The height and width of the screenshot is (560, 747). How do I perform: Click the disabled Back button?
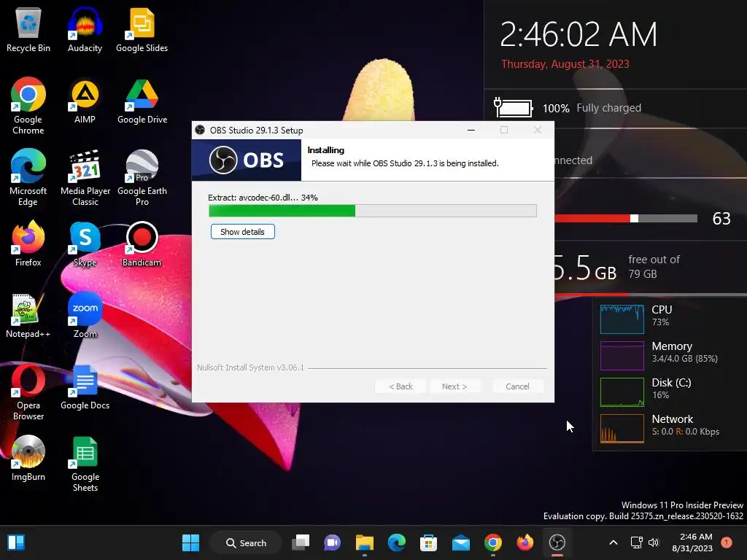pyautogui.click(x=400, y=386)
